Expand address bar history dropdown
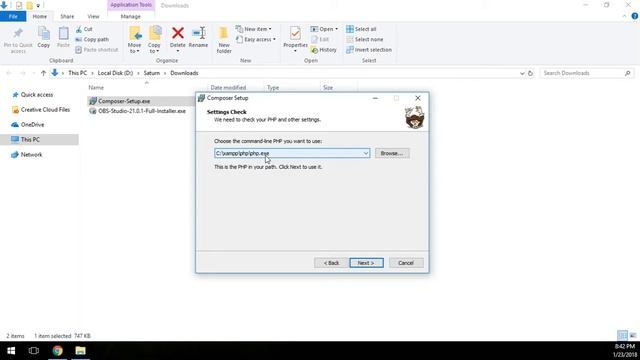The width and height of the screenshot is (640, 360). 522,73
